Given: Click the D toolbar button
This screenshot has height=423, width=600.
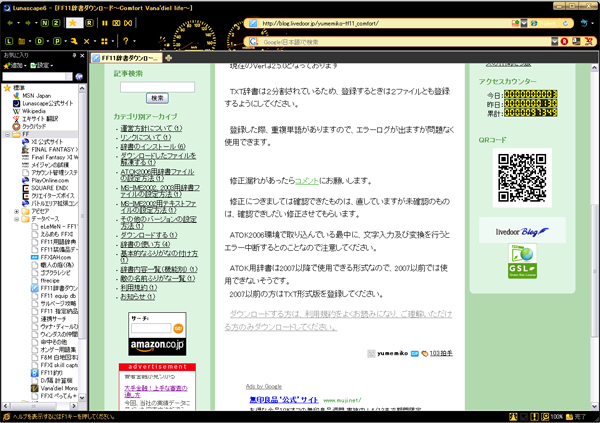Looking at the screenshot, I should 39,41.
